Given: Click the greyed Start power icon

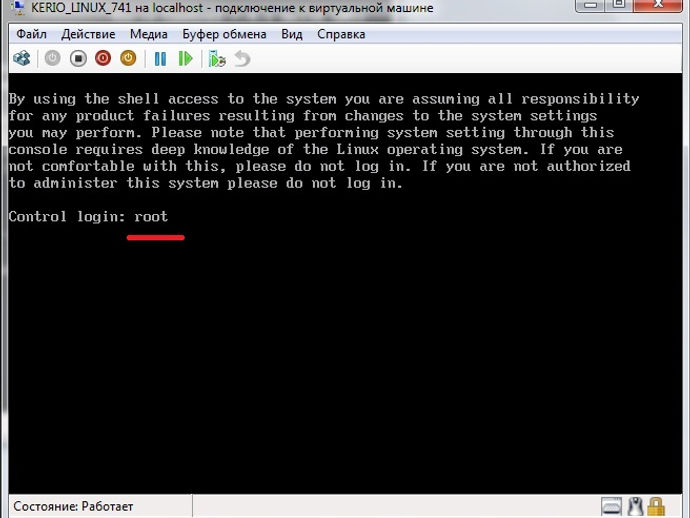Looking at the screenshot, I should click(52, 59).
